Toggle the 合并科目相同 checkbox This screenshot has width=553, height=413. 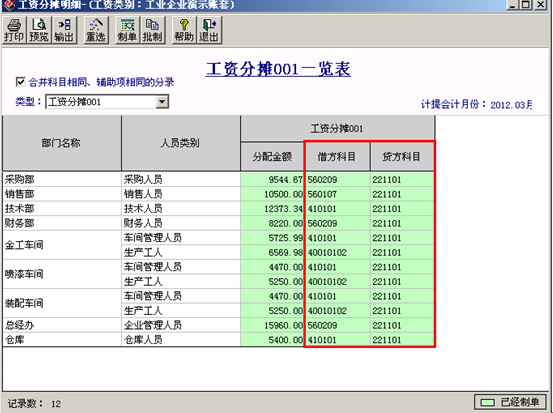(x=20, y=82)
